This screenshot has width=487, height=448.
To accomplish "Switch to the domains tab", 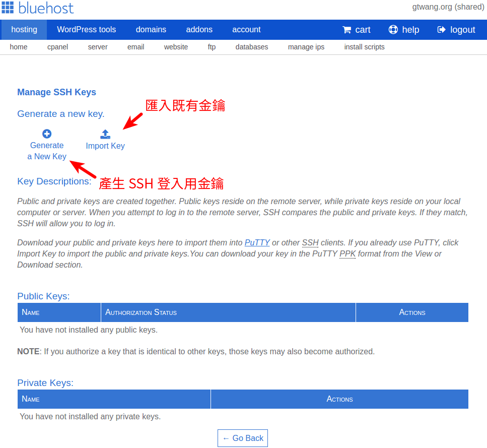I will click(x=151, y=30).
